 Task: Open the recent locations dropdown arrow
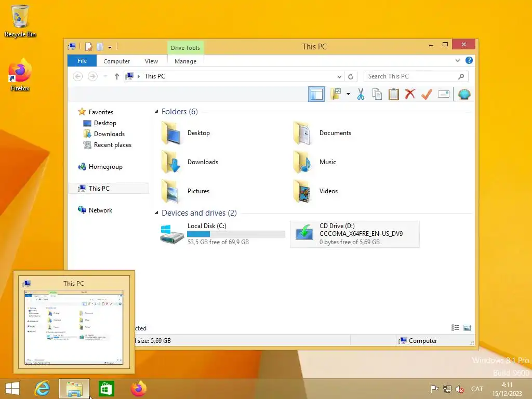[x=105, y=76]
